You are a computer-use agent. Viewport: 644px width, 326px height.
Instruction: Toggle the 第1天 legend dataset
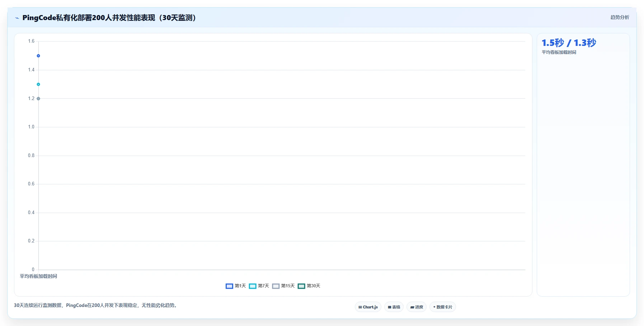pos(236,286)
